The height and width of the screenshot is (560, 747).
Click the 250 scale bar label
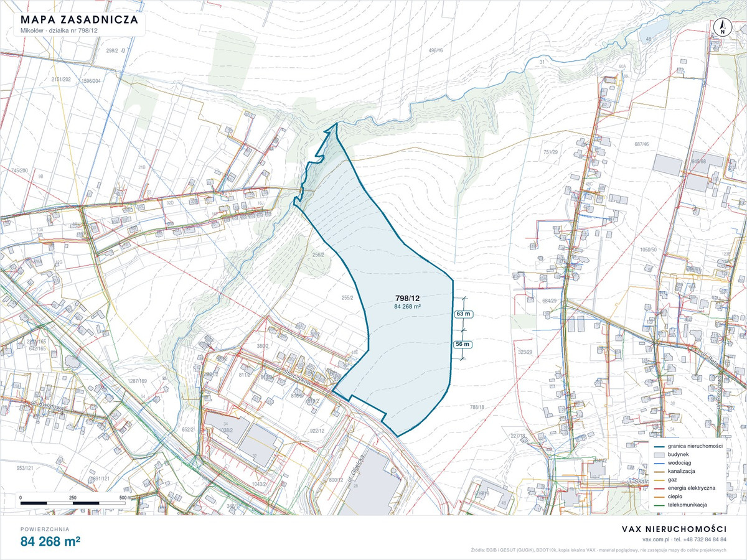click(72, 498)
